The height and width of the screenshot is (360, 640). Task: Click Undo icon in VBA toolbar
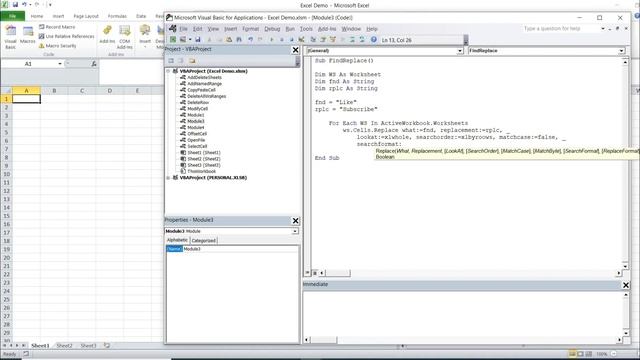(251, 40)
